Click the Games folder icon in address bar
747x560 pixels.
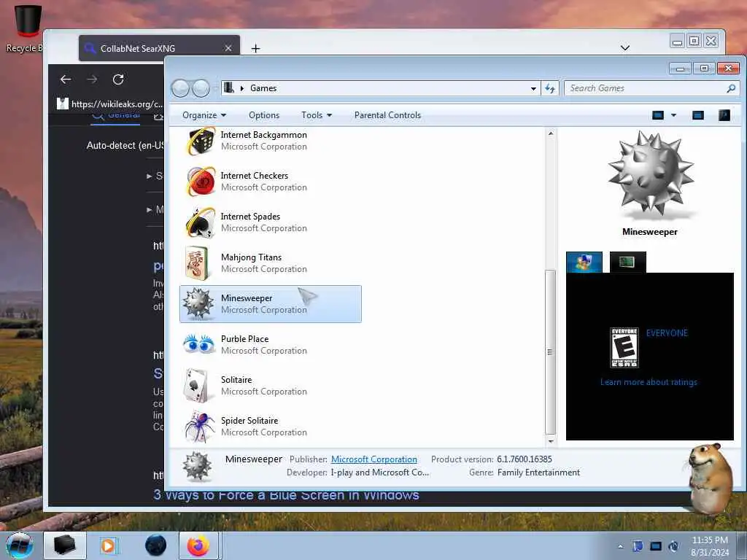click(229, 87)
